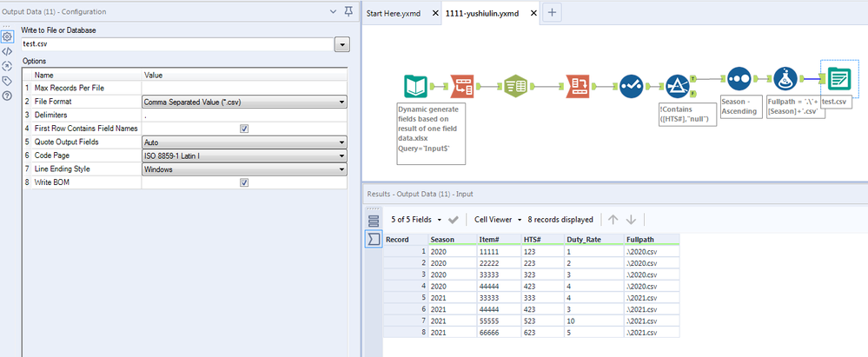Open the Navigation icon in configuration sidebar
The height and width of the screenshot is (357, 868).
tap(7, 66)
